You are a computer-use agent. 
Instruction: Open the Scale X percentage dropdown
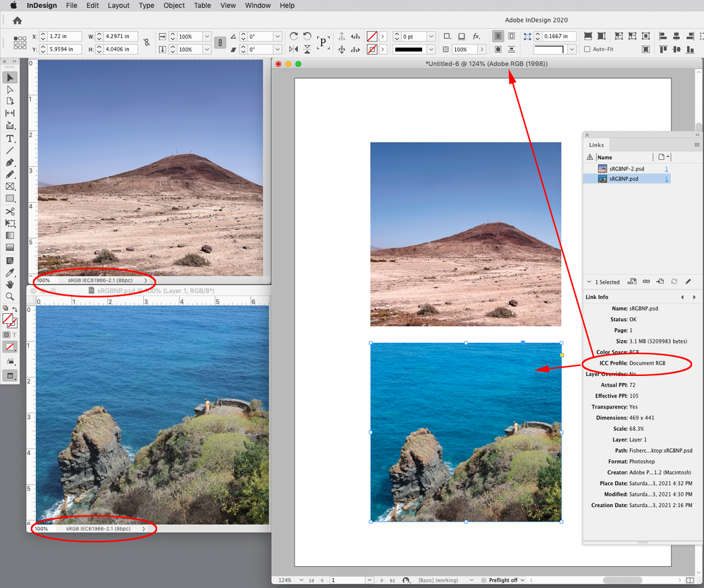[x=207, y=37]
